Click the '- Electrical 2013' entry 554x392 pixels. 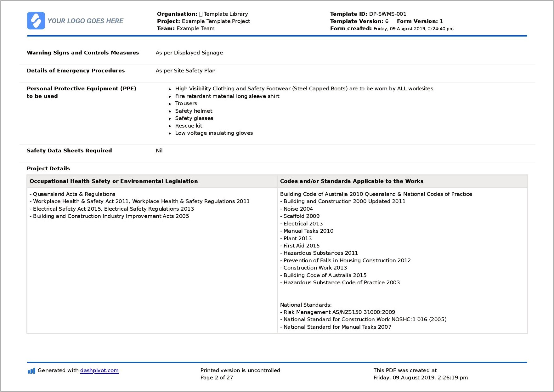(x=301, y=224)
